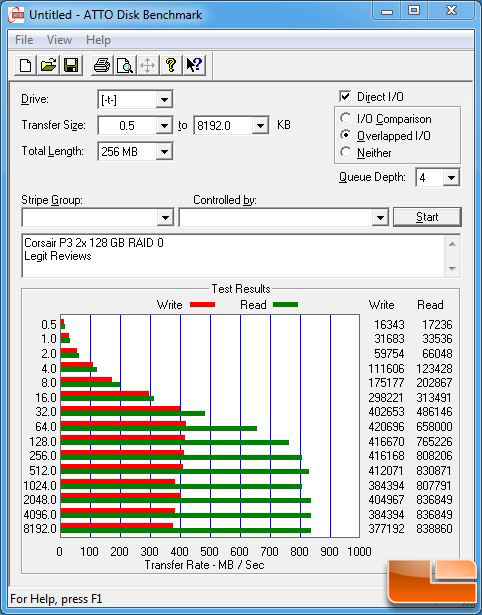482x615 pixels.
Task: Print results with the printer icon
Action: pyautogui.click(x=102, y=65)
